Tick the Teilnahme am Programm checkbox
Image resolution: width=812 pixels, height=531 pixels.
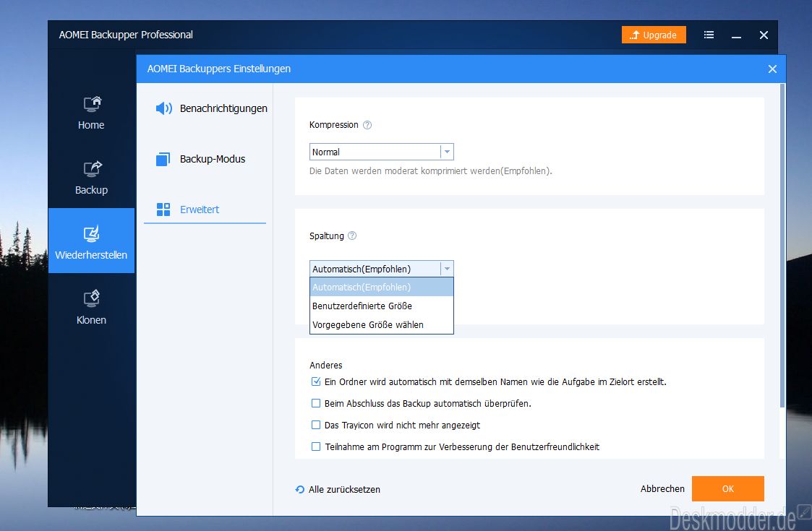pos(316,446)
